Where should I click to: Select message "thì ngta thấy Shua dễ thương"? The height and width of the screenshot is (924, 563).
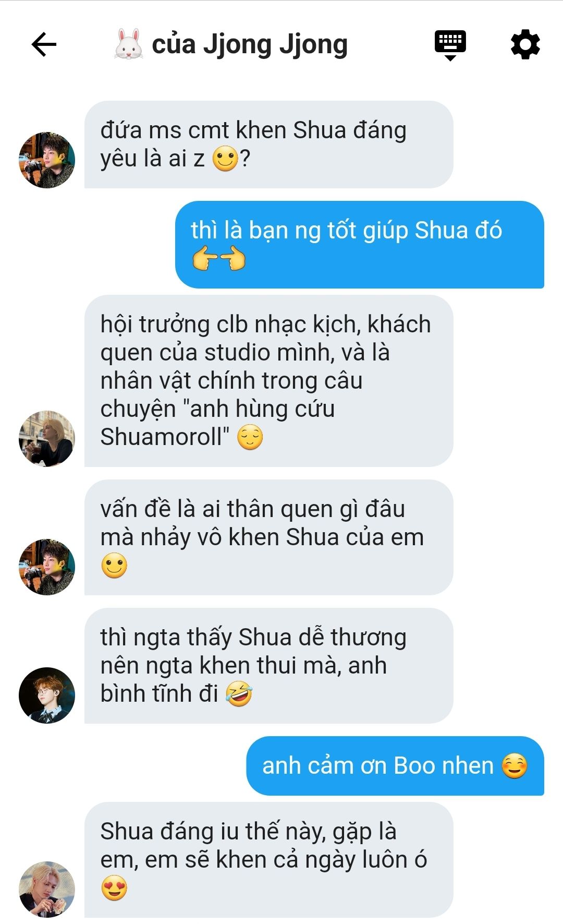pos(268,666)
